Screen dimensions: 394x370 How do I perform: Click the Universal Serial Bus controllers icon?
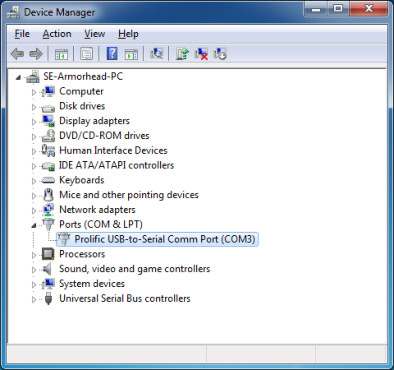click(49, 298)
